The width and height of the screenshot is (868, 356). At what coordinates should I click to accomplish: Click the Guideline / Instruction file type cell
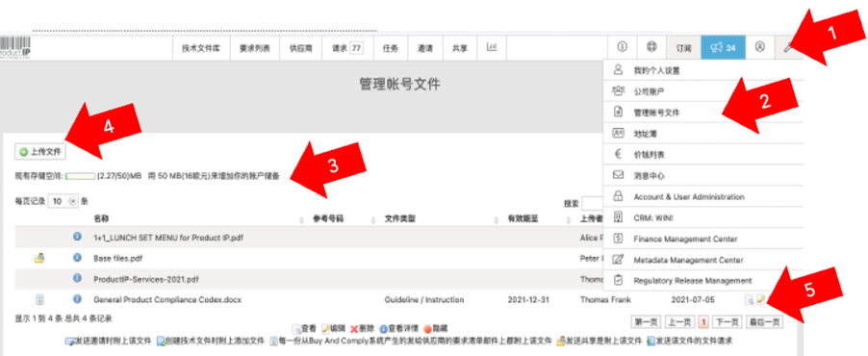[x=424, y=299]
